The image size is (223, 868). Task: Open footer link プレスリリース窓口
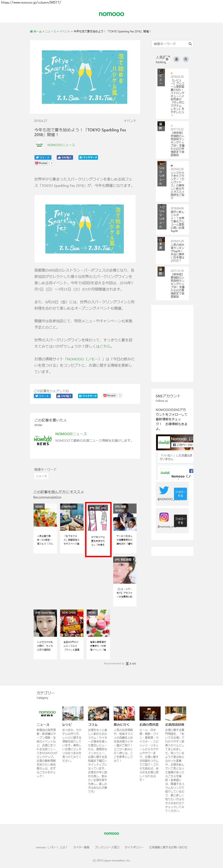107,847
